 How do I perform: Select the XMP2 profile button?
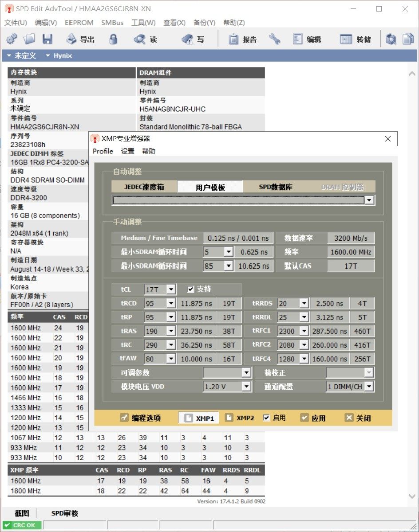click(240, 418)
